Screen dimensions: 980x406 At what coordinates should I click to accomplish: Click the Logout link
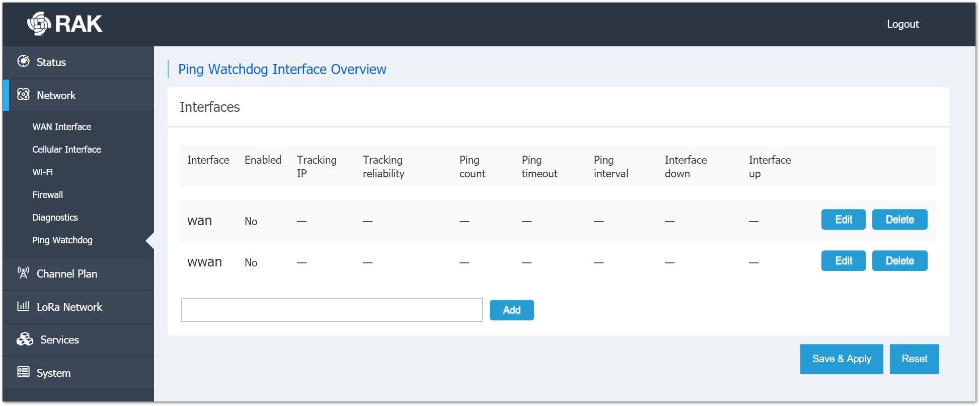coord(902,24)
